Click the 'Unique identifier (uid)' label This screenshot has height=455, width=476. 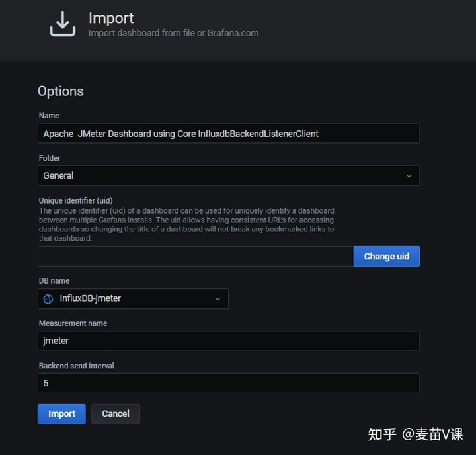pyautogui.click(x=76, y=201)
